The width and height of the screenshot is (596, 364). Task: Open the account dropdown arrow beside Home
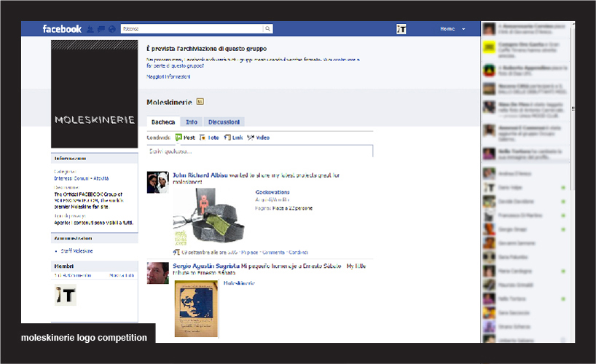click(463, 29)
